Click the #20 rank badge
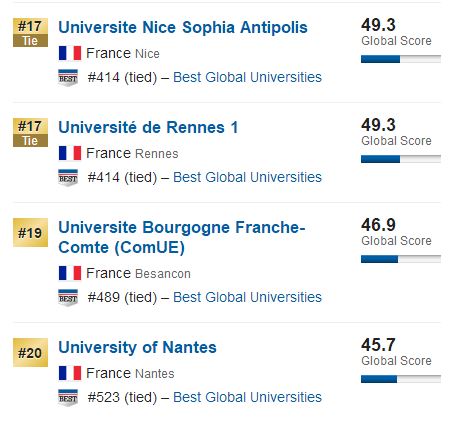The width and height of the screenshot is (453, 421). coord(30,353)
